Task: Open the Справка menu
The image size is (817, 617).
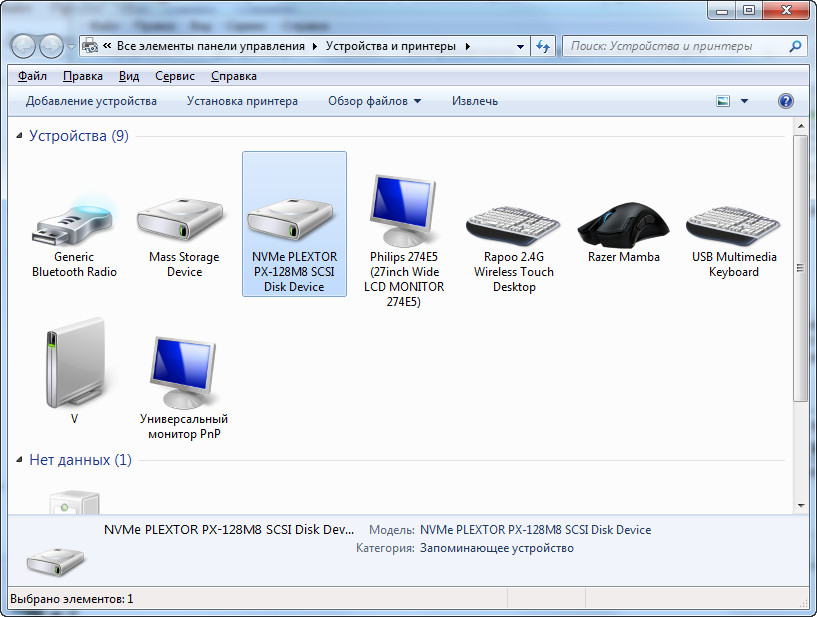Action: pos(233,76)
